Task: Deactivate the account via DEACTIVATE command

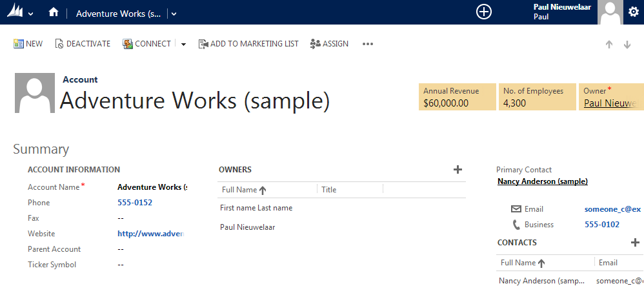Action: tap(83, 44)
